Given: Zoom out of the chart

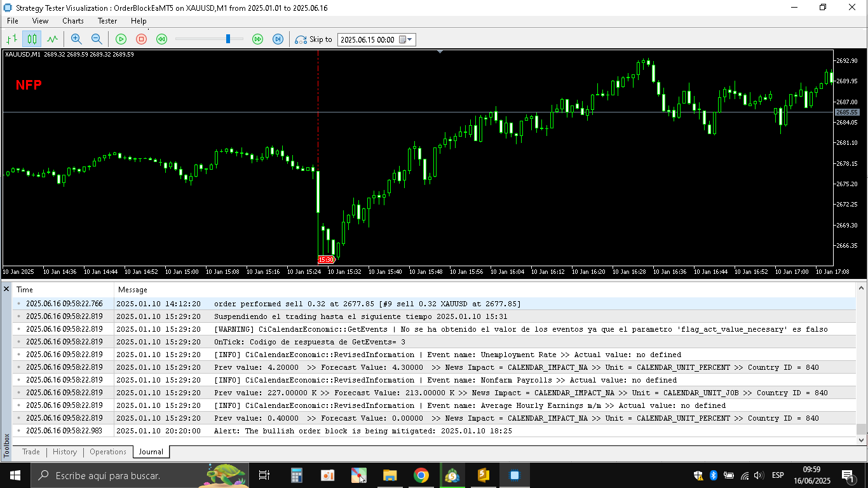Looking at the screenshot, I should [x=97, y=39].
